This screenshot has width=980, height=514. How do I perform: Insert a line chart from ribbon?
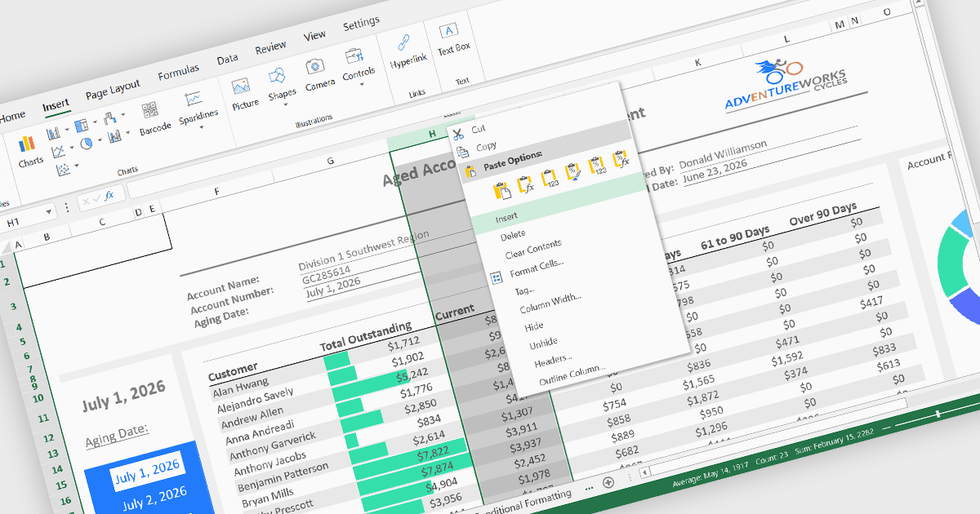[58, 152]
